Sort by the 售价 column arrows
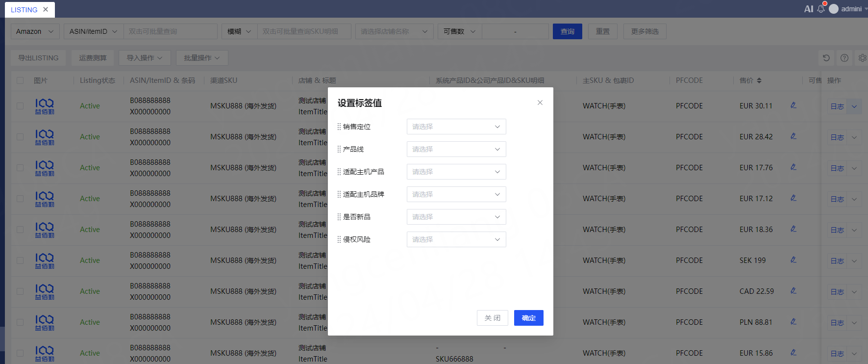 click(759, 80)
